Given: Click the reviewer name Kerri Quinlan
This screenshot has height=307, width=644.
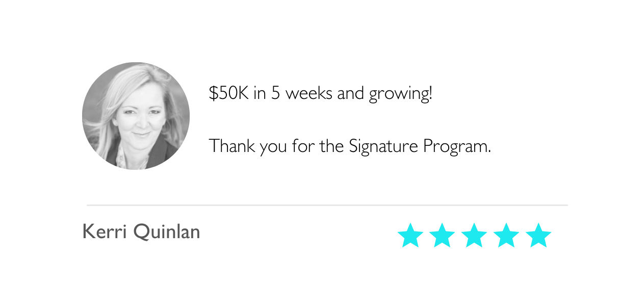Looking at the screenshot, I should point(141,232).
